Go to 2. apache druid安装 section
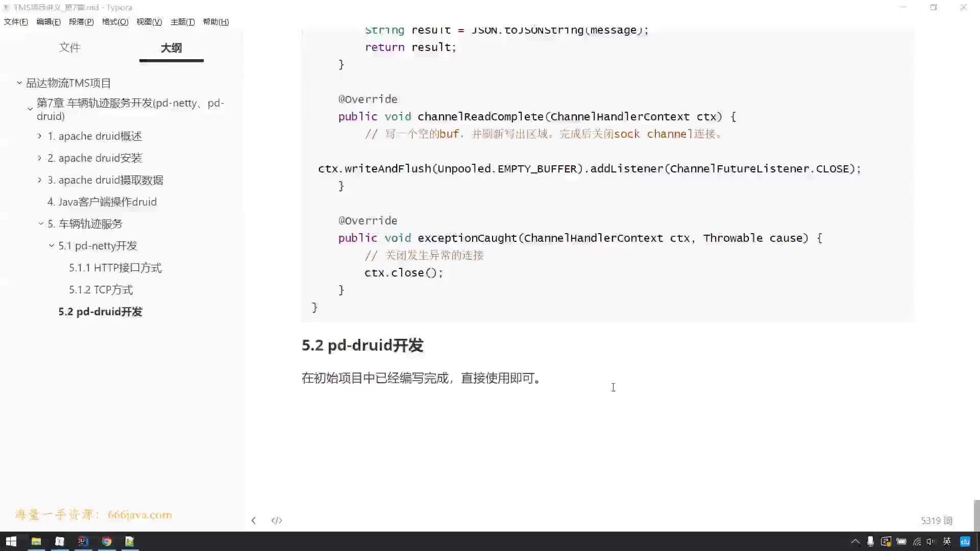Viewport: 980px width, 551px height. point(94,158)
